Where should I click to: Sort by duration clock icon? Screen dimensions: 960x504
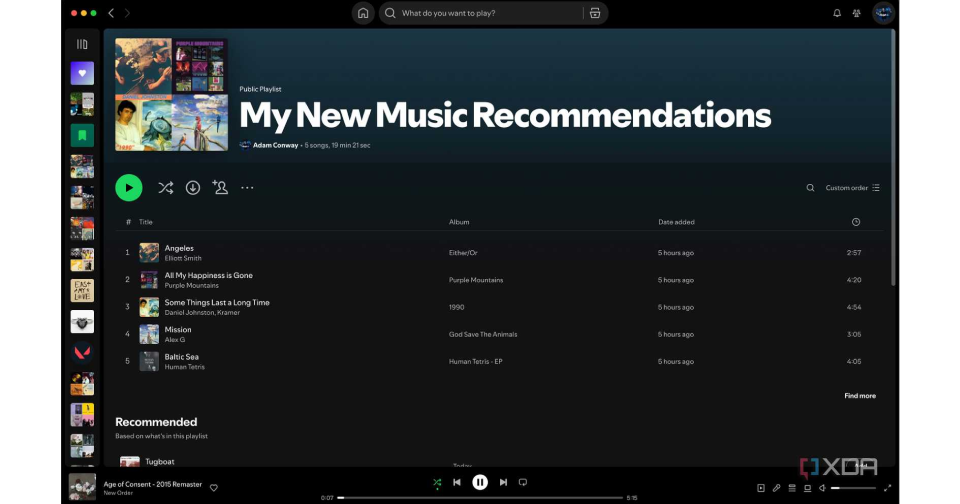pyautogui.click(x=856, y=222)
